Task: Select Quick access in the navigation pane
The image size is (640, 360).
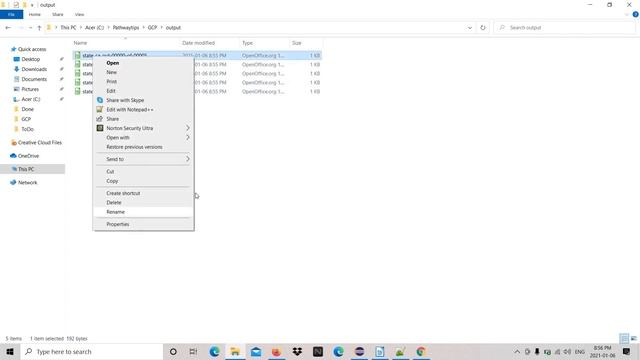Action: click(x=32, y=49)
